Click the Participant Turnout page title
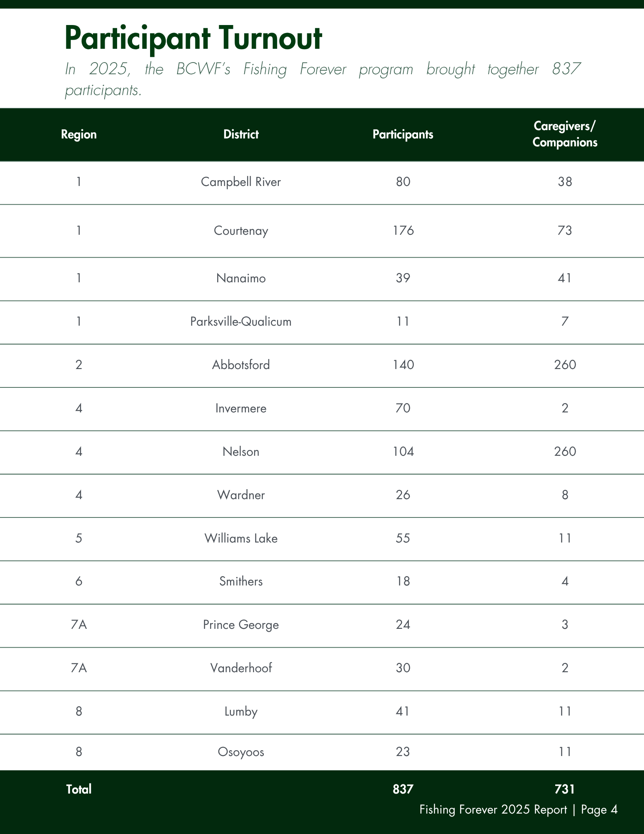The image size is (644, 834). pos(193,38)
